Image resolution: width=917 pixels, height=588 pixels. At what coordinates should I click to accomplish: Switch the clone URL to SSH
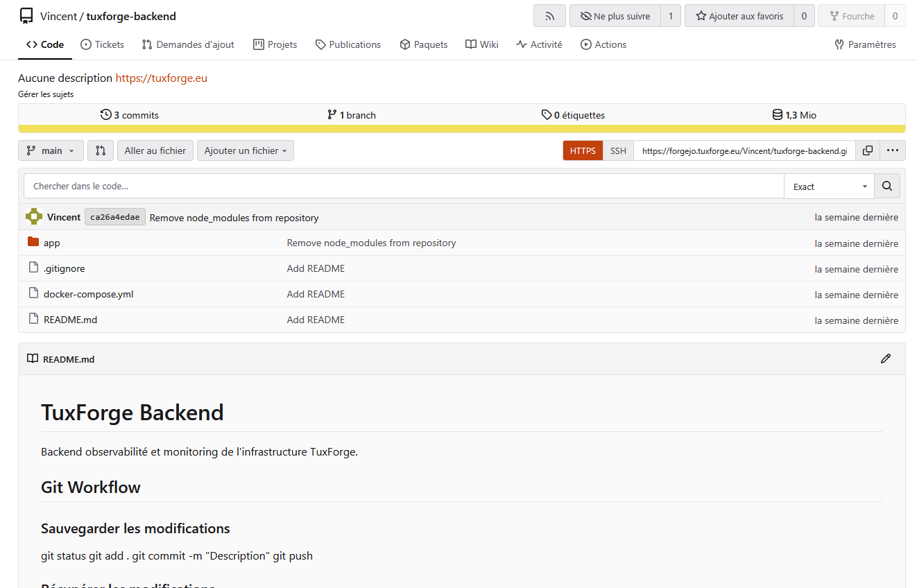(618, 150)
